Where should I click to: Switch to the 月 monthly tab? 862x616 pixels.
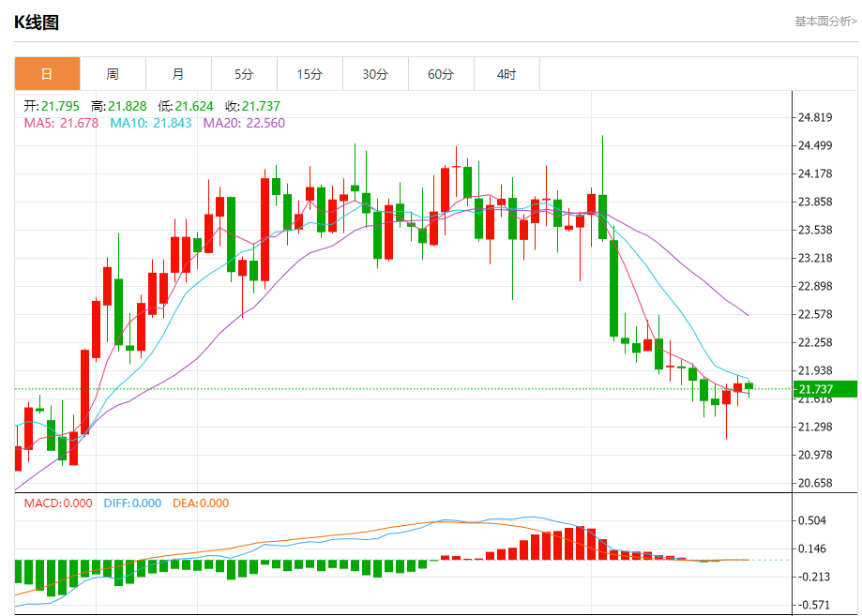point(178,74)
